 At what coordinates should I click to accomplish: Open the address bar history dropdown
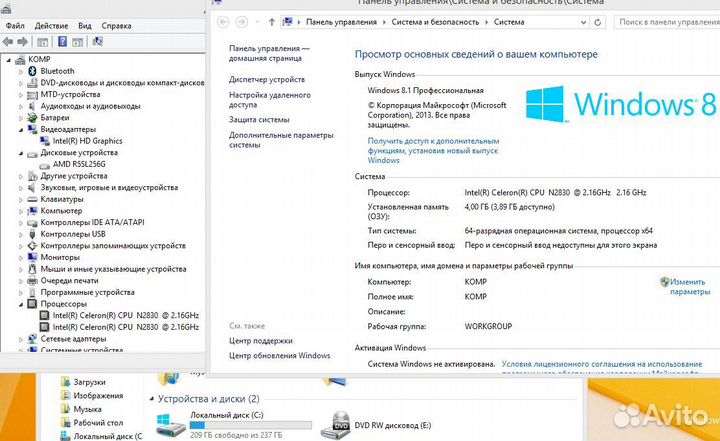point(583,22)
